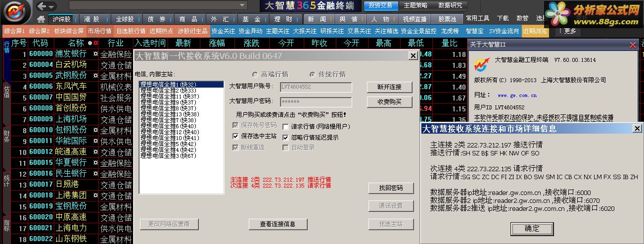Open the 股票池 tab
This screenshot has height=244, width=644.
[x=447, y=19]
